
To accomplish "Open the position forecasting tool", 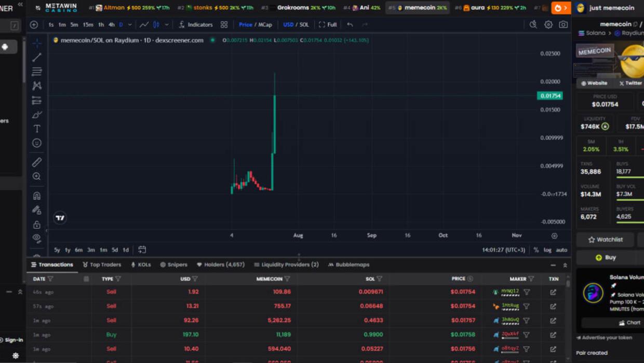I will tap(36, 100).
